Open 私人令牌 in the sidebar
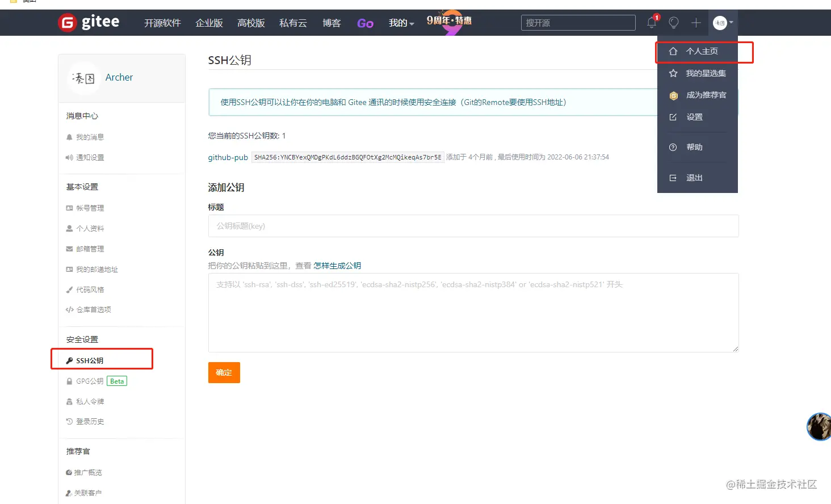This screenshot has height=504, width=831. click(x=90, y=401)
